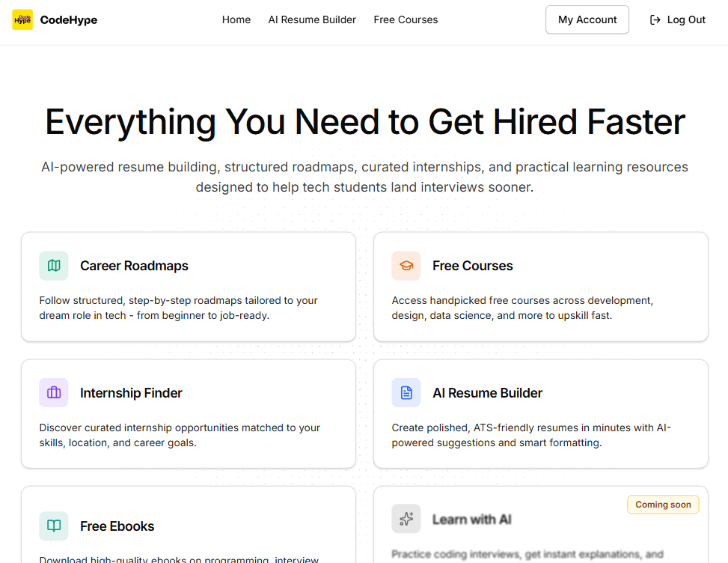Click the CodeHype brand name text

pyautogui.click(x=69, y=20)
